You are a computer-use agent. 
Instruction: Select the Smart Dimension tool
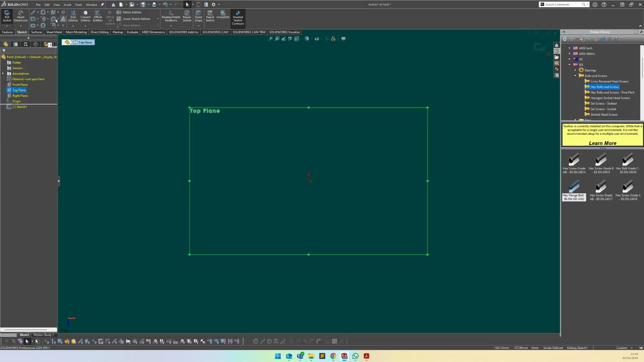coord(21,17)
